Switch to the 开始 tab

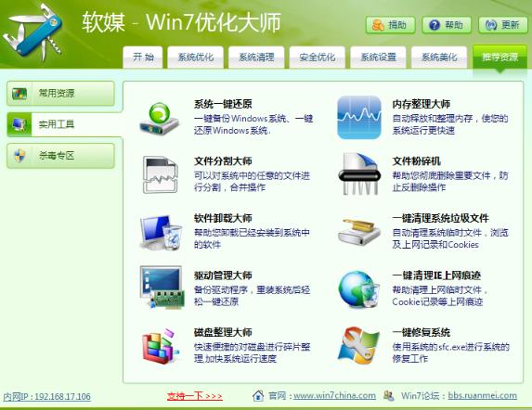coord(143,57)
